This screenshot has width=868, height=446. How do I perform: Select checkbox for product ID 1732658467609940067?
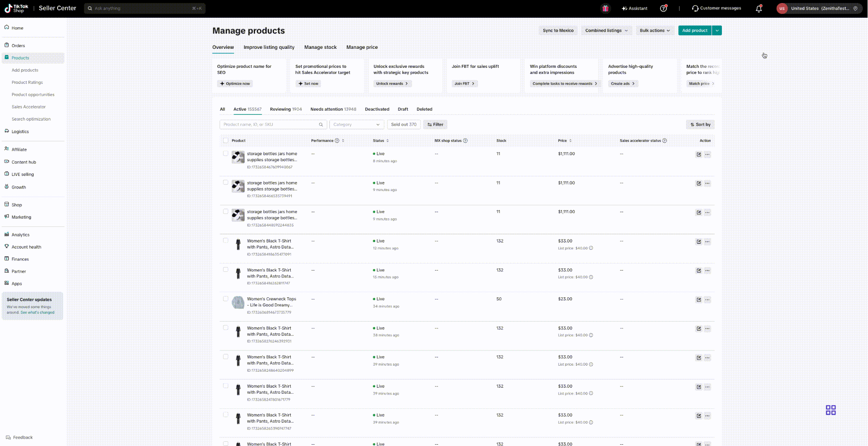coord(226,153)
